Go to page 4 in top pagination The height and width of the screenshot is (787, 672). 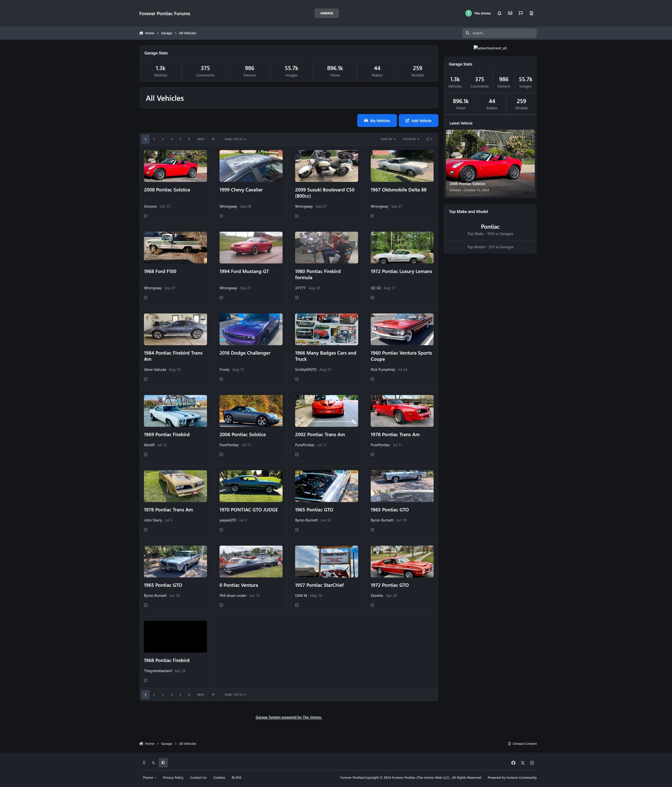171,139
